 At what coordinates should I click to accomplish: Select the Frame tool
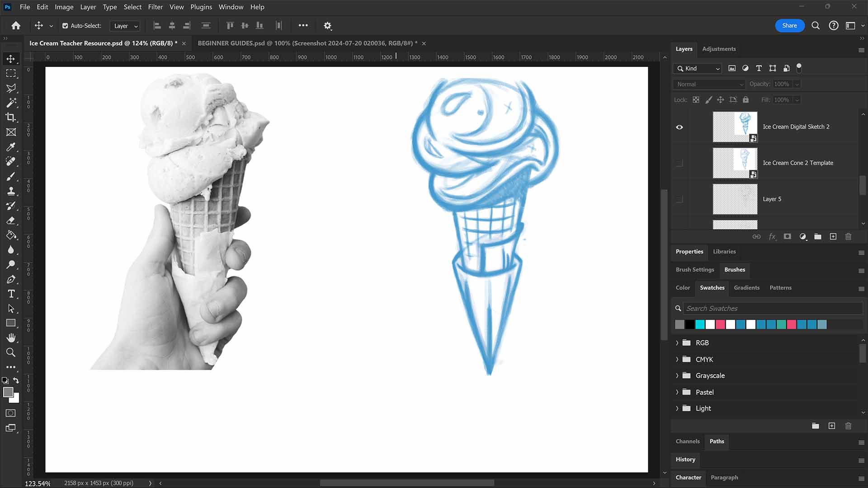11,132
